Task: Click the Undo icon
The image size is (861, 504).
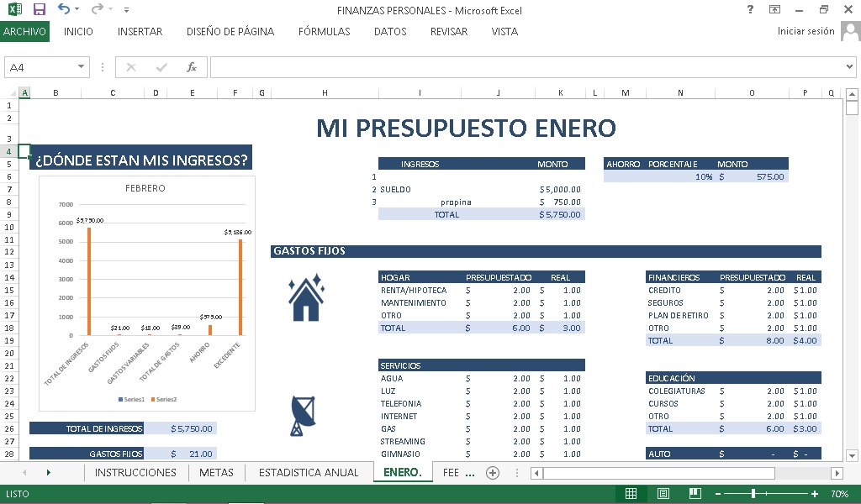Action: [62, 9]
